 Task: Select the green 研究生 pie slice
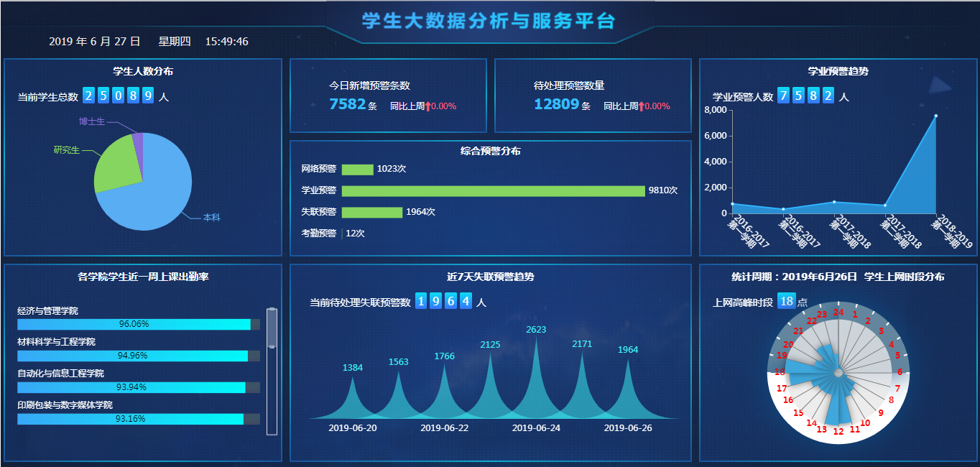tap(115, 164)
